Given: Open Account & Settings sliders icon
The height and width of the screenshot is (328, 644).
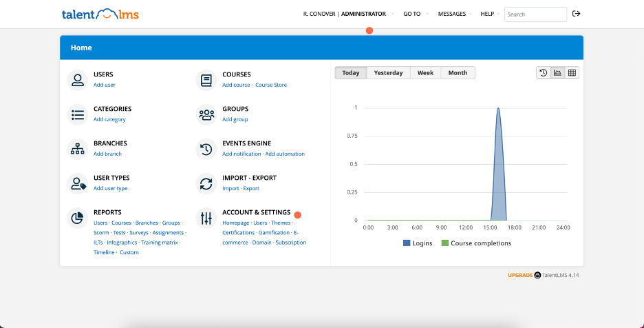Looking at the screenshot, I should (x=206, y=218).
